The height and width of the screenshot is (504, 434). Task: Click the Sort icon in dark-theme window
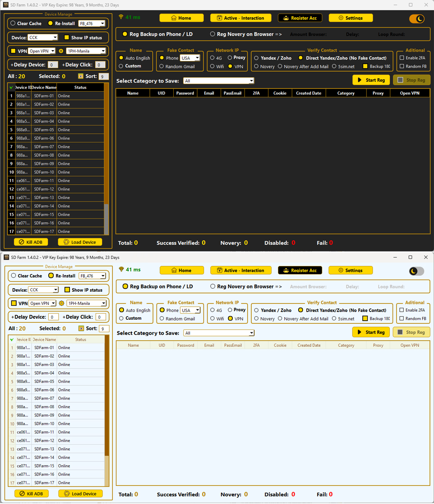pos(81,76)
